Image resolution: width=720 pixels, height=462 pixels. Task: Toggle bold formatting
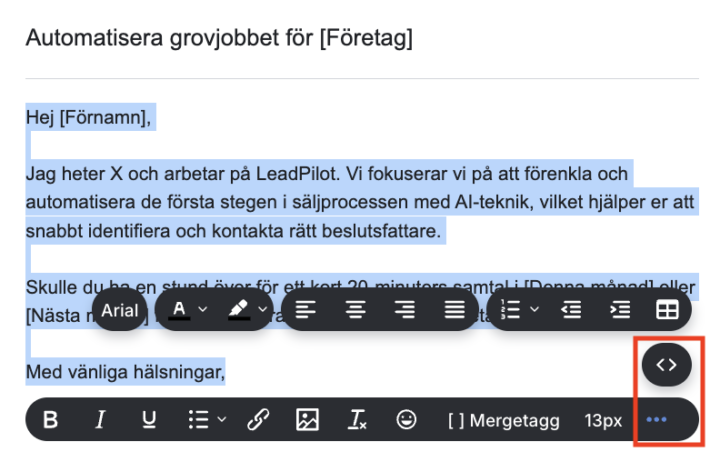[x=51, y=421]
